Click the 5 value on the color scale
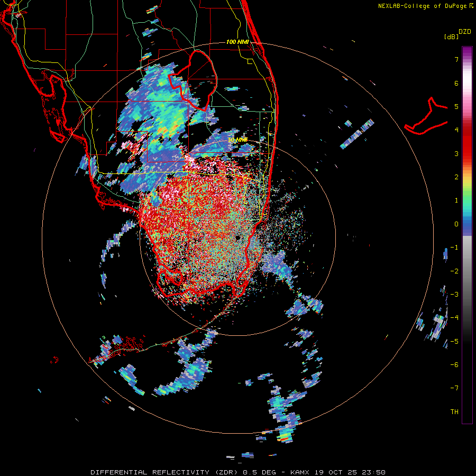Image resolution: width=476 pixels, height=476 pixels. coord(456,106)
